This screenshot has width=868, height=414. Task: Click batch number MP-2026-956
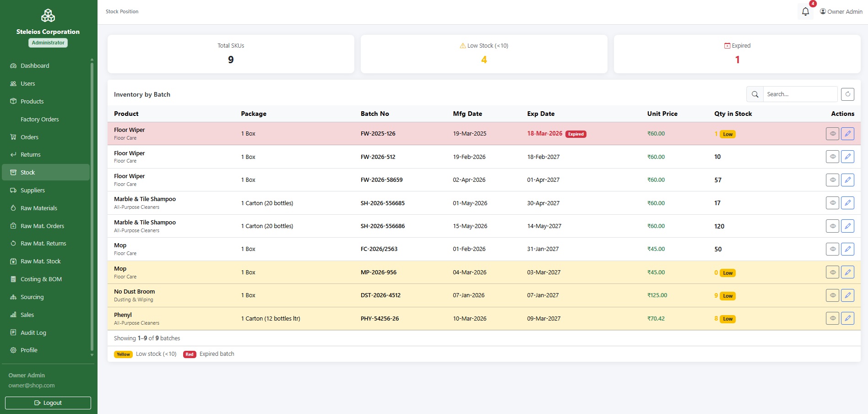[379, 272]
